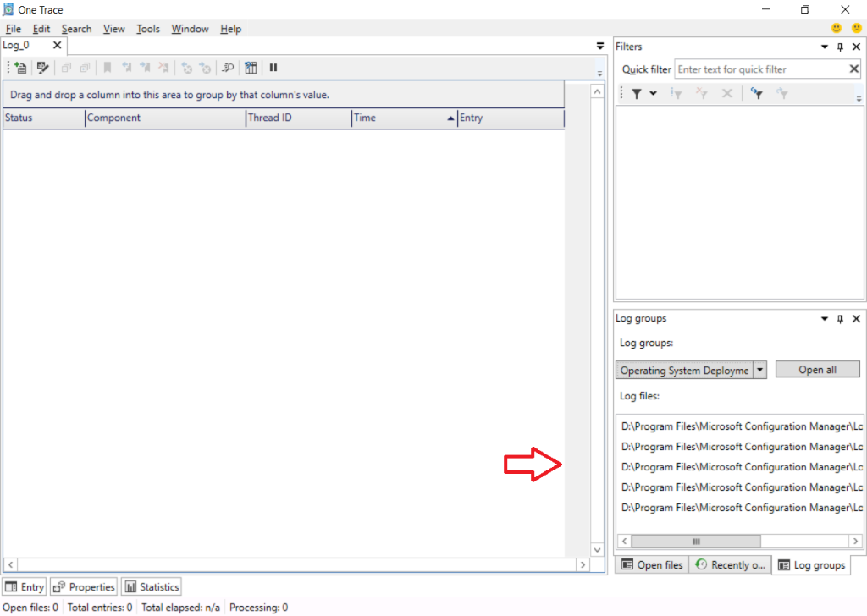Open the Tools menu
Image resolution: width=867 pixels, height=616 pixels.
tap(147, 28)
